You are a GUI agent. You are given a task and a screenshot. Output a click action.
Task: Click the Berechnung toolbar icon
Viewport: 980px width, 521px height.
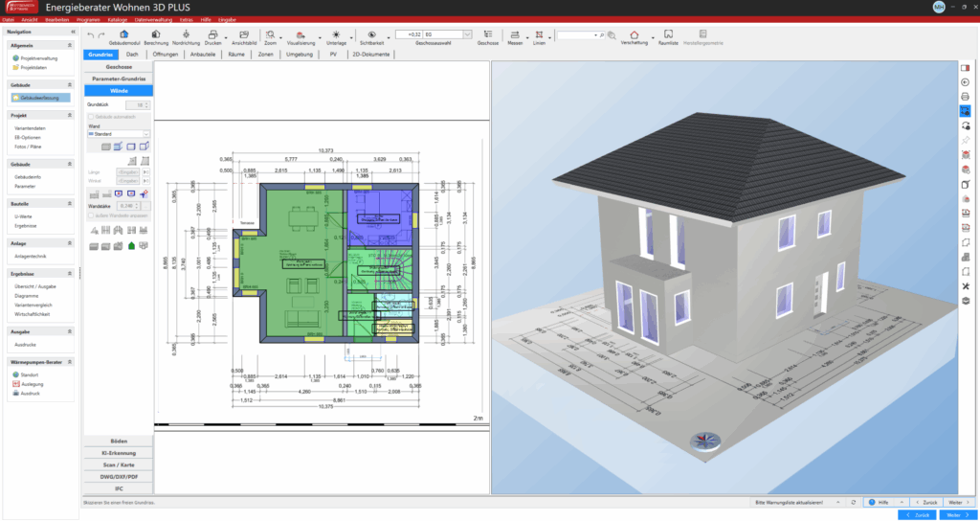coord(156,34)
